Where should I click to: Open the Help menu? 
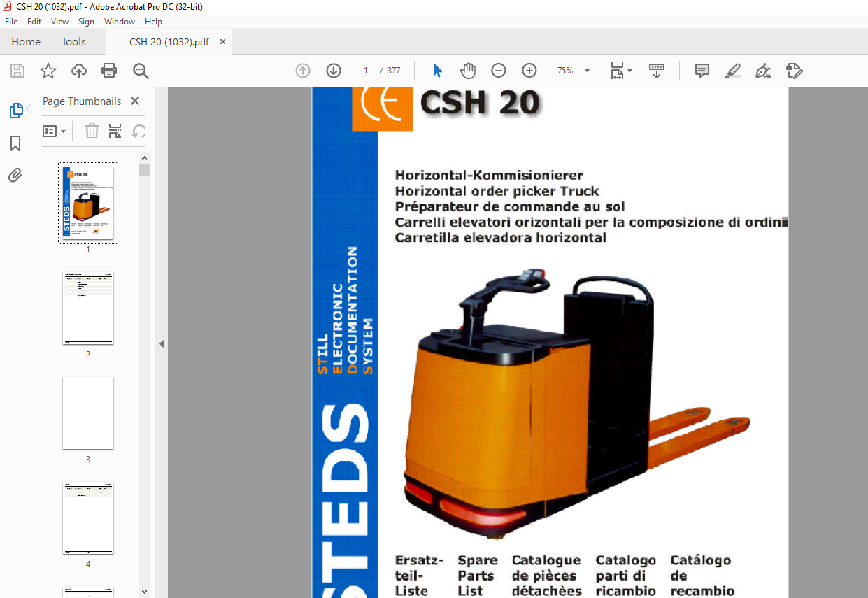153,22
